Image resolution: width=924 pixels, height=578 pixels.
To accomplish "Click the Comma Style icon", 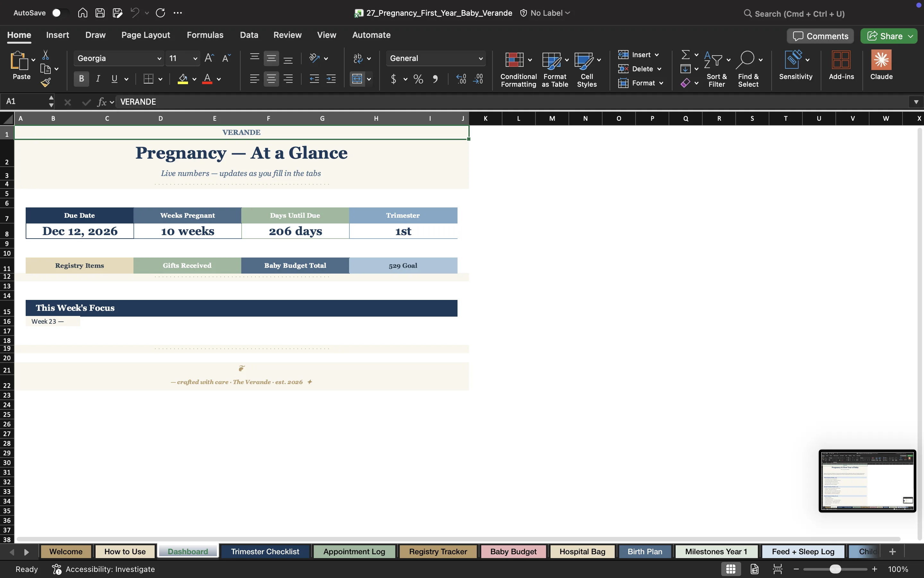I will (x=435, y=79).
